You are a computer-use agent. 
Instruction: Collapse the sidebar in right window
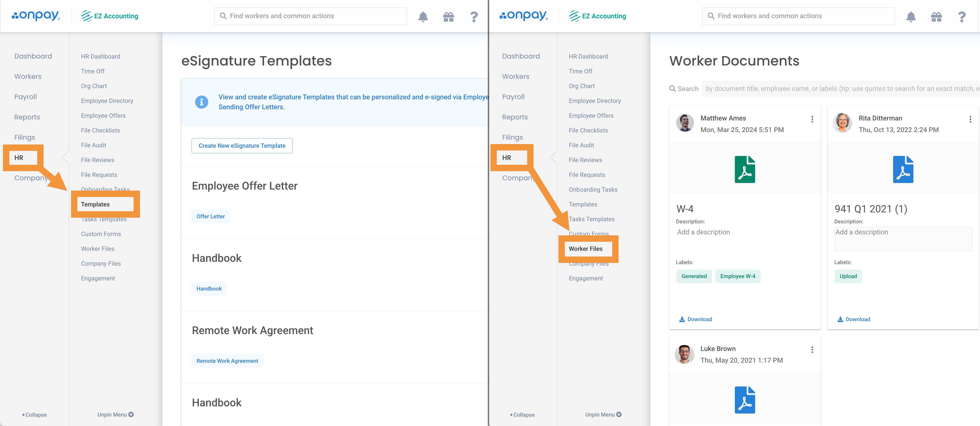coord(522,415)
